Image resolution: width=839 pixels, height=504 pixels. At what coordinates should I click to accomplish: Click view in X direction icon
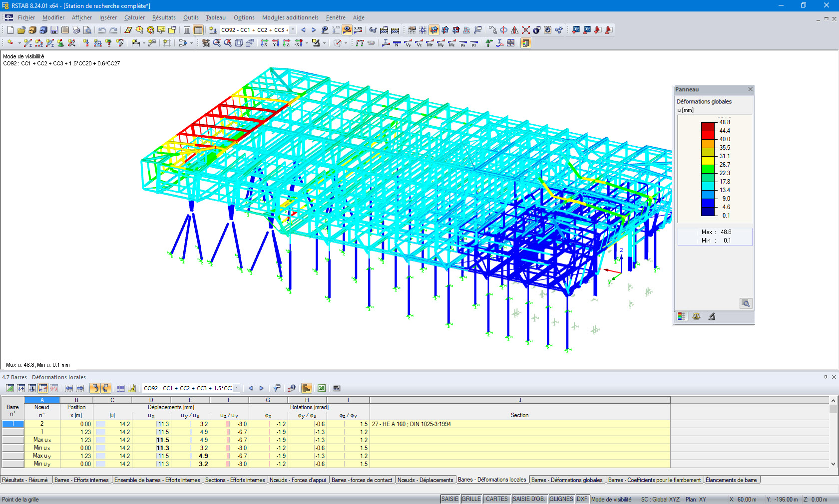point(265,43)
